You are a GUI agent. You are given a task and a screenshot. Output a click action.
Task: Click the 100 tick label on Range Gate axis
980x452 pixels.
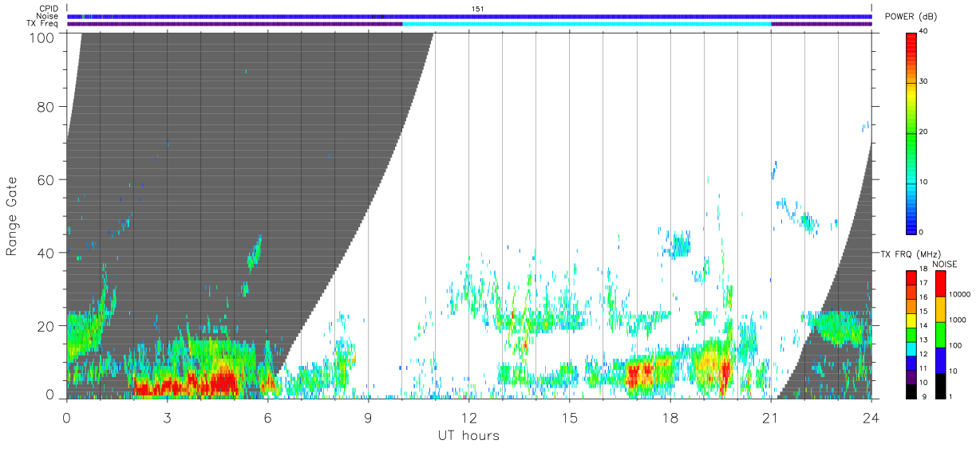click(x=41, y=37)
